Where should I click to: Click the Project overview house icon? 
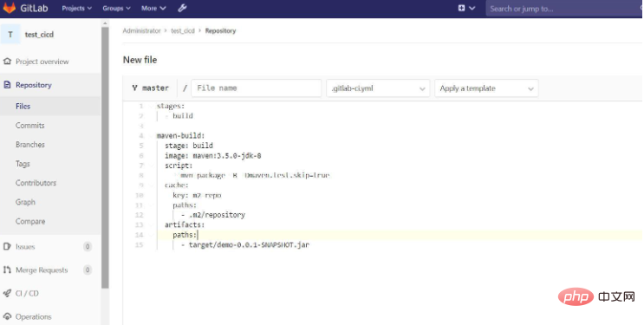click(x=7, y=62)
